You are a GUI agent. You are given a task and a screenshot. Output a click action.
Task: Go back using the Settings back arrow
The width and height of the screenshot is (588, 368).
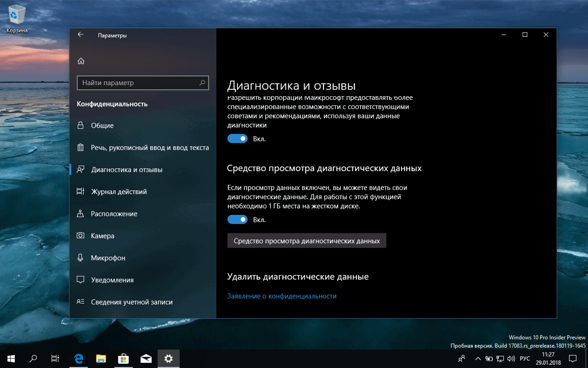(80, 35)
